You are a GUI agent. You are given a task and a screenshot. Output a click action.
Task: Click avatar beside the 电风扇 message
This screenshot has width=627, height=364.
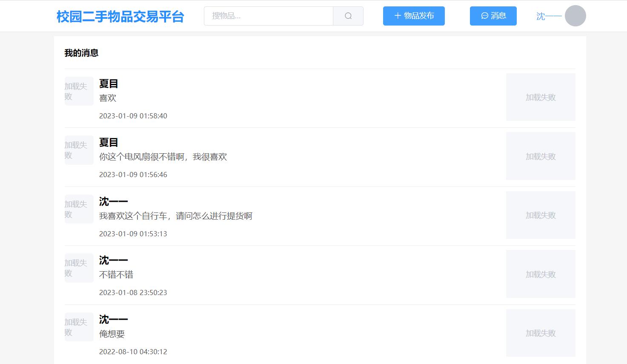click(x=79, y=150)
